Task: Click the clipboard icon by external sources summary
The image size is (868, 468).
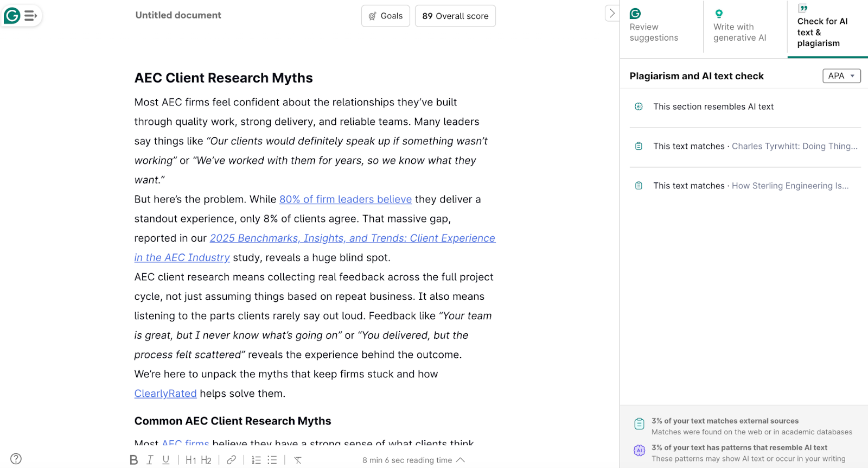Action: point(640,424)
